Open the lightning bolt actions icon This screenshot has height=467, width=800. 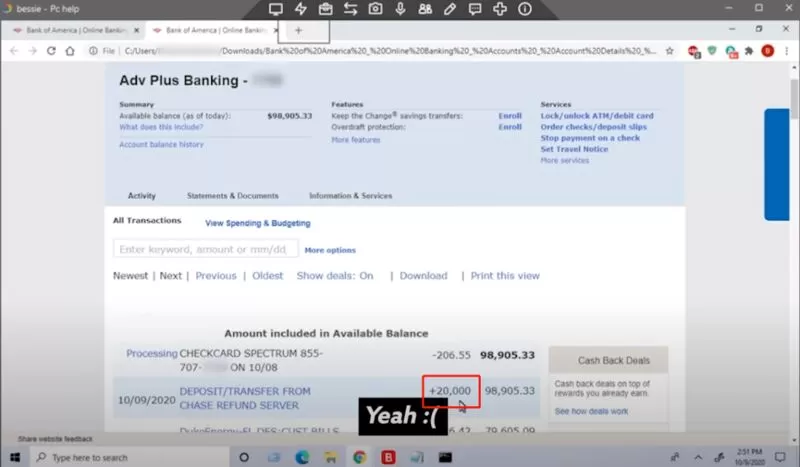[x=301, y=9]
